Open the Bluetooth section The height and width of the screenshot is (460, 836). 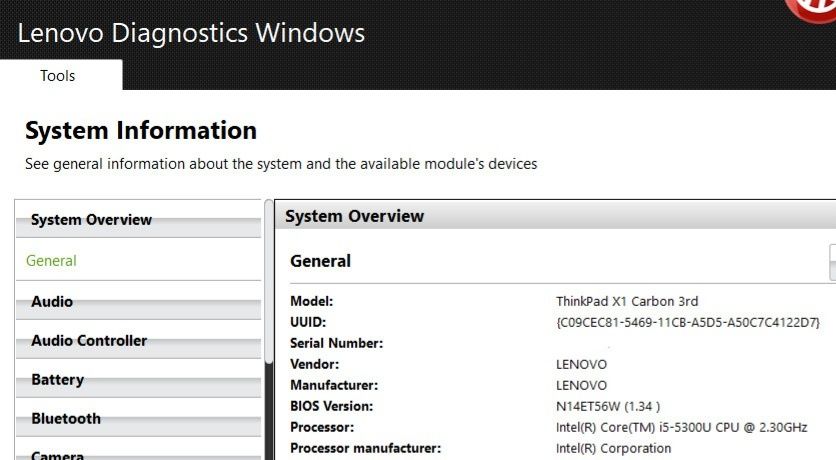[139, 418]
